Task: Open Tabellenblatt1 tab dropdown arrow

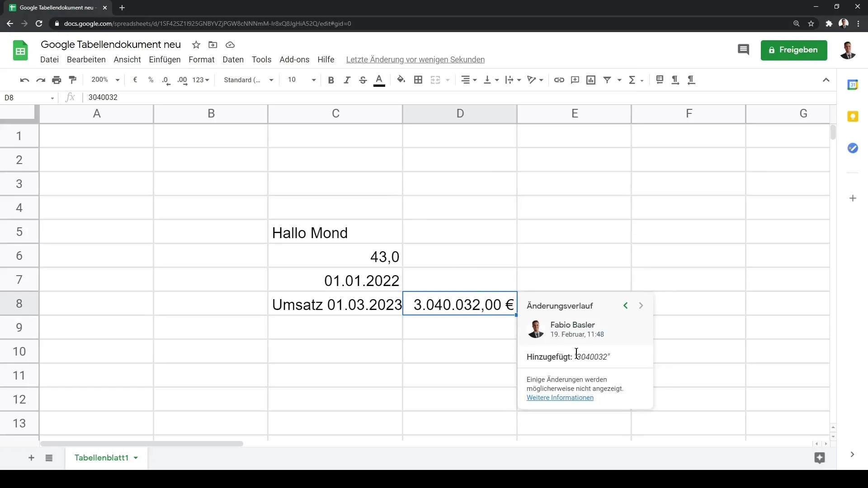Action: point(136,458)
